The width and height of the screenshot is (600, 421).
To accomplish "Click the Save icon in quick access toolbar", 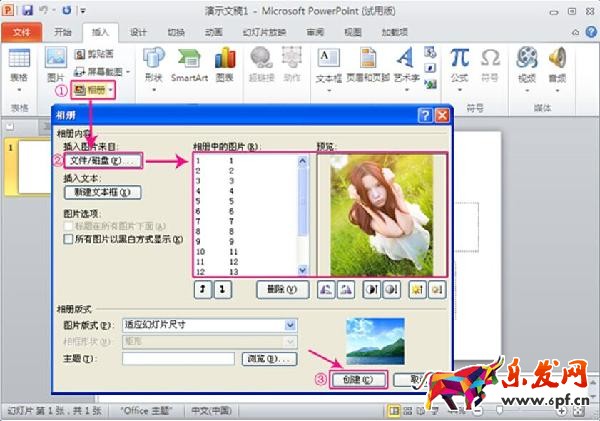I will pos(27,10).
